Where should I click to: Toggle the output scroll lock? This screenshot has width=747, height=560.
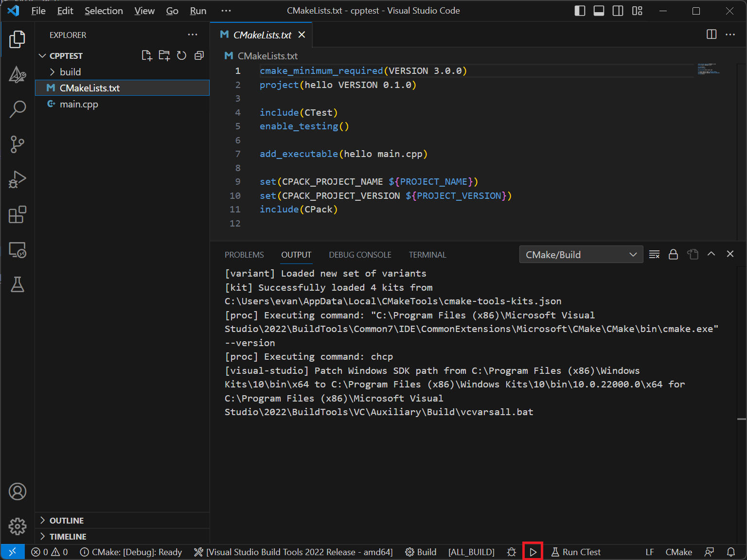pos(673,254)
